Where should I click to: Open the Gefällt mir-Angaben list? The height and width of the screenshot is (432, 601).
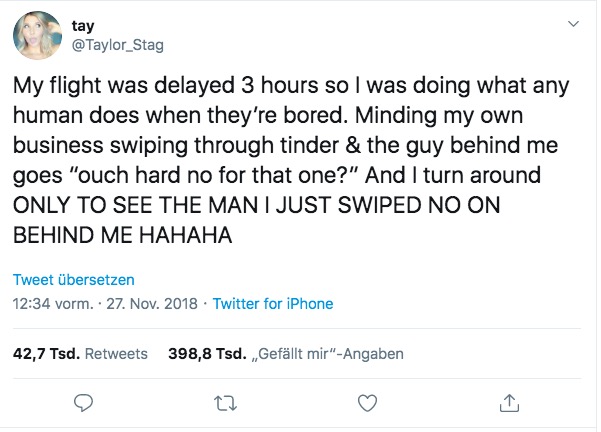(x=327, y=354)
